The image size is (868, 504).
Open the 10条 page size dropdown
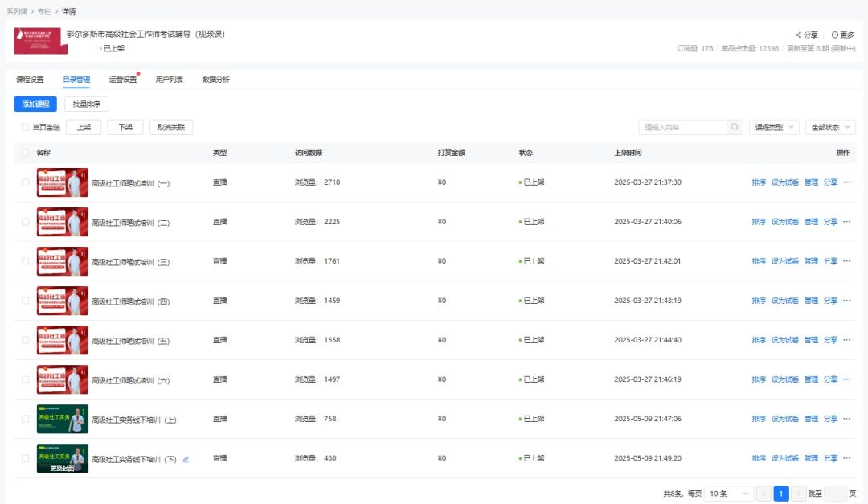[x=728, y=494]
